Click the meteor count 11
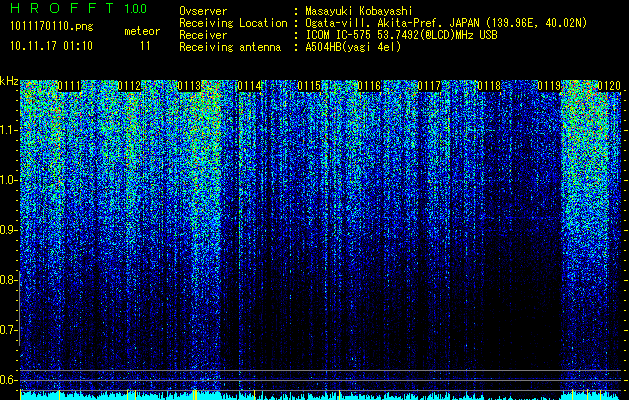The image size is (629, 400). tap(145, 46)
